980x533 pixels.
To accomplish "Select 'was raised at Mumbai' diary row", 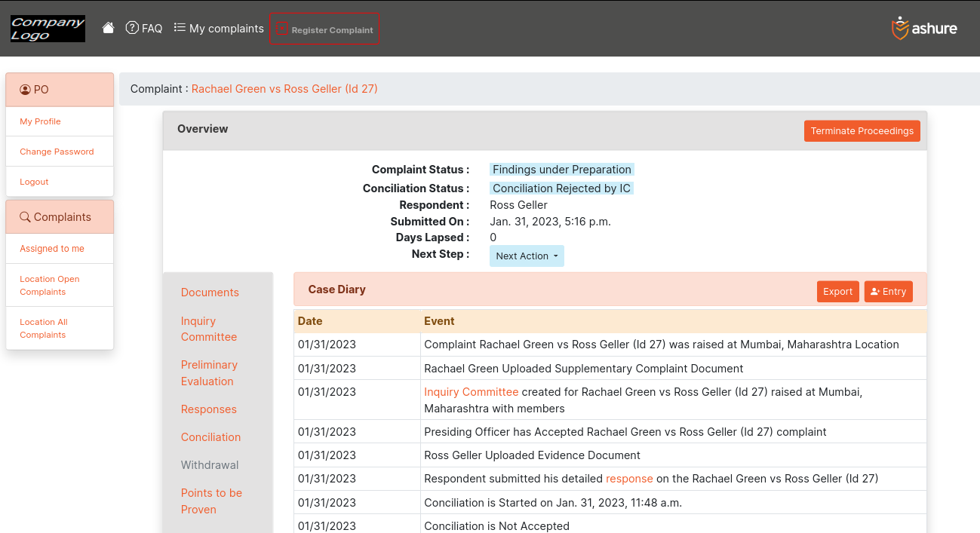I will [x=610, y=345].
